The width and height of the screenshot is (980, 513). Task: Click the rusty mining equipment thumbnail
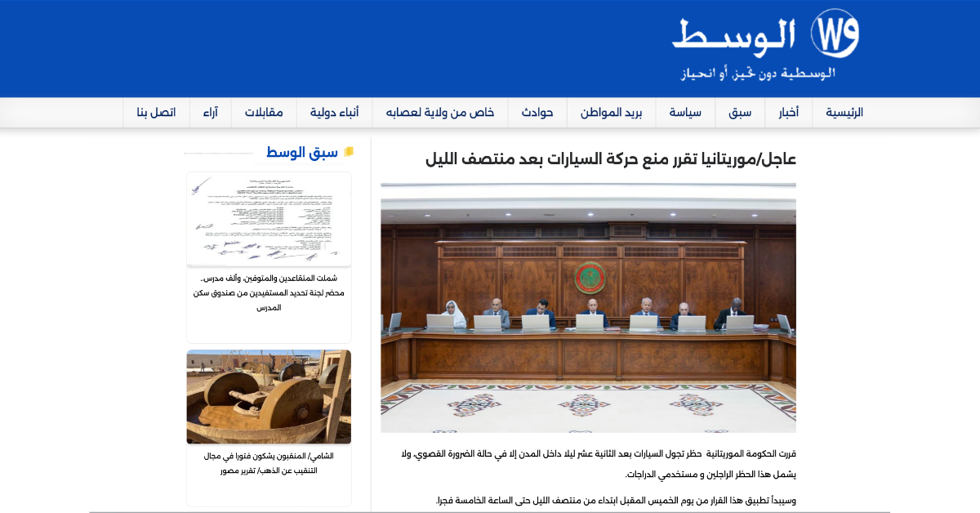click(x=269, y=396)
